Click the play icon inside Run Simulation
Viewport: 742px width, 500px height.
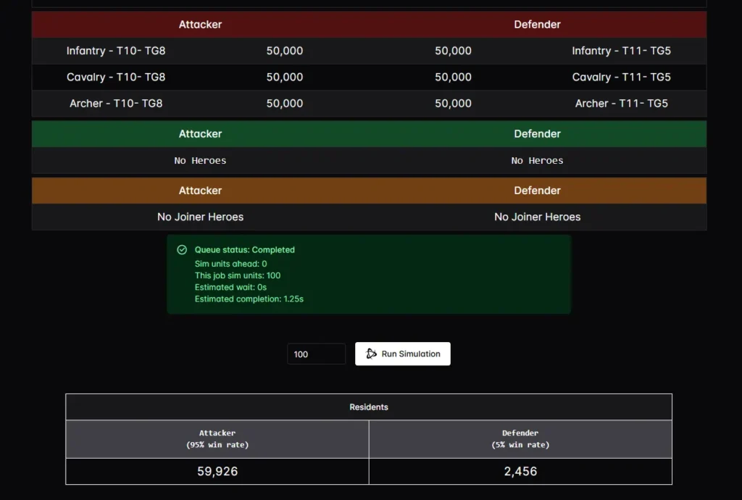371,354
